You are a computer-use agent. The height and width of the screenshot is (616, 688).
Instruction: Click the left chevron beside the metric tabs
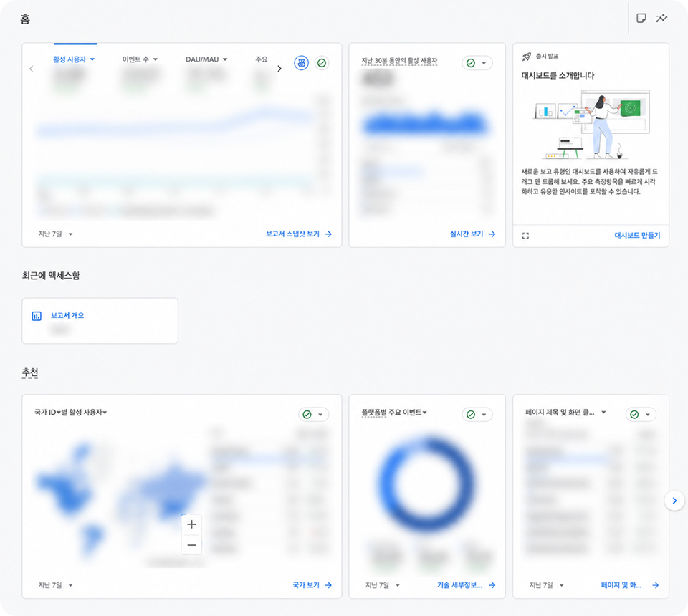tap(31, 69)
